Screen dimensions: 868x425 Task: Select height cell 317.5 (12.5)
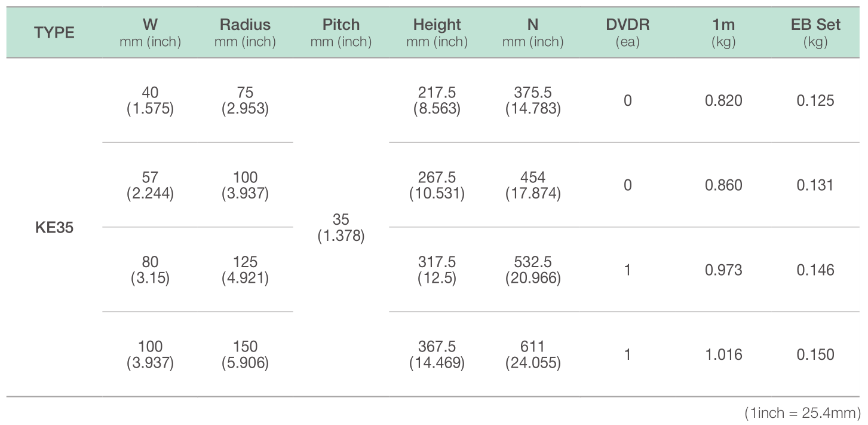click(437, 270)
